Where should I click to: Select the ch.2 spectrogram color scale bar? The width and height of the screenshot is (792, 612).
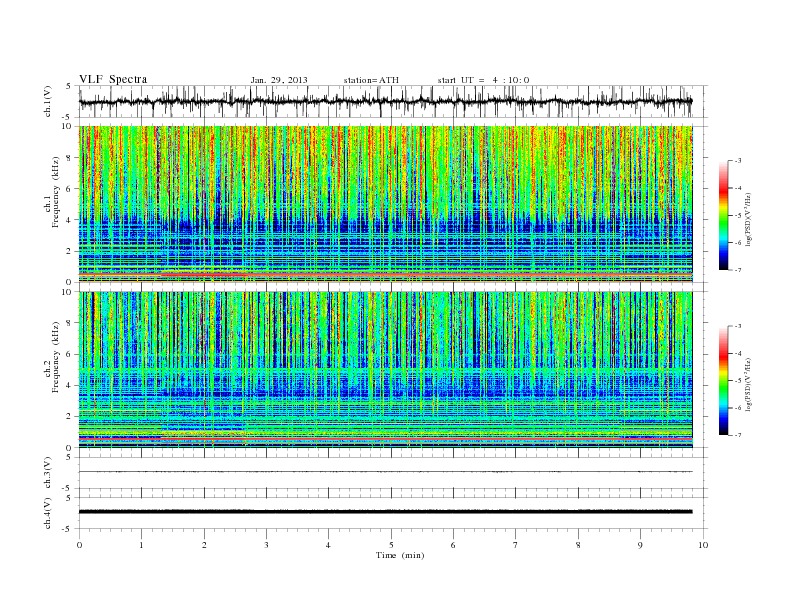point(723,380)
